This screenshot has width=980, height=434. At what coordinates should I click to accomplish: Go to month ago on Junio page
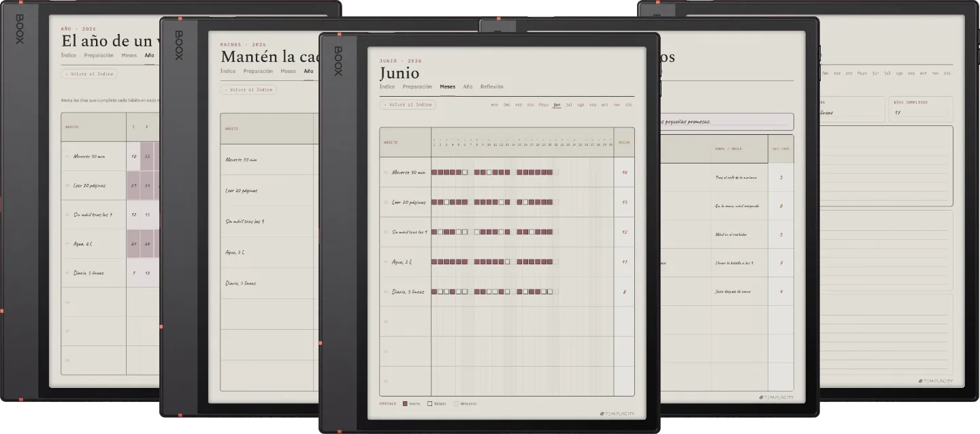581,105
